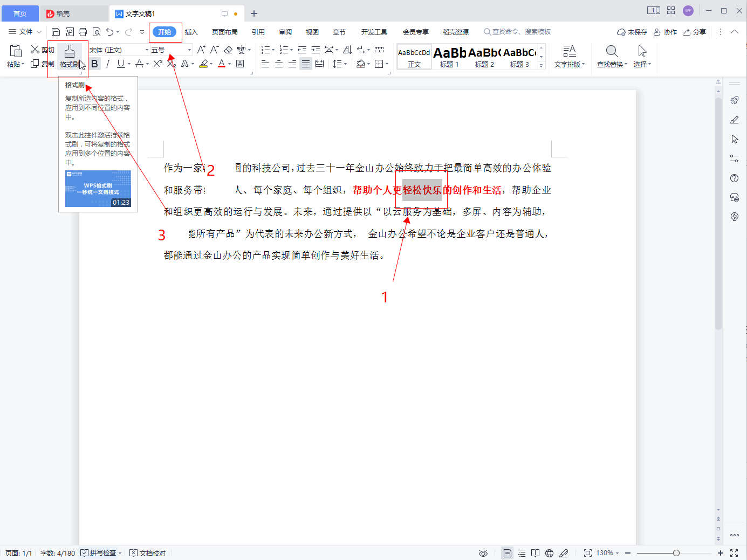The image size is (747, 560).
Task: Apply superscript with the X² icon
Action: pos(157,64)
